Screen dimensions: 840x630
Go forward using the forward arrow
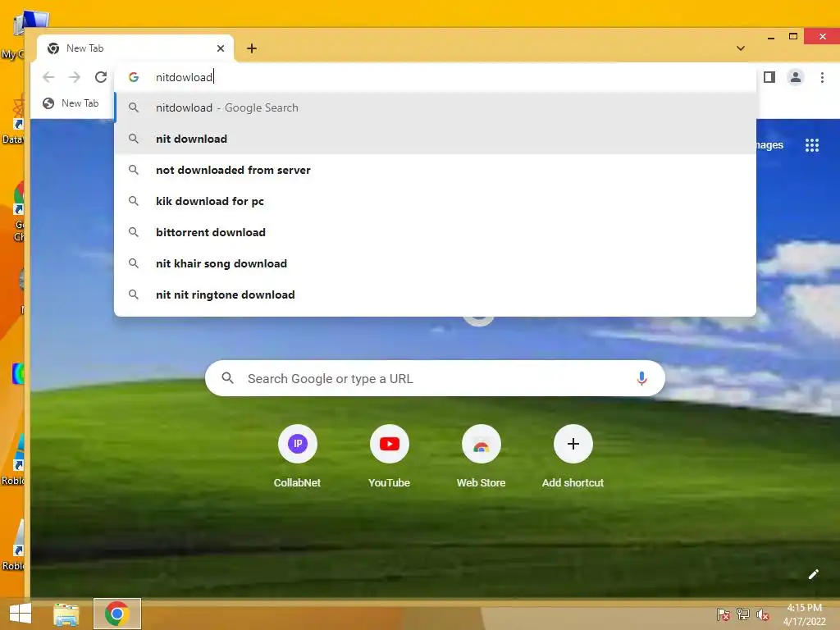[x=75, y=77]
